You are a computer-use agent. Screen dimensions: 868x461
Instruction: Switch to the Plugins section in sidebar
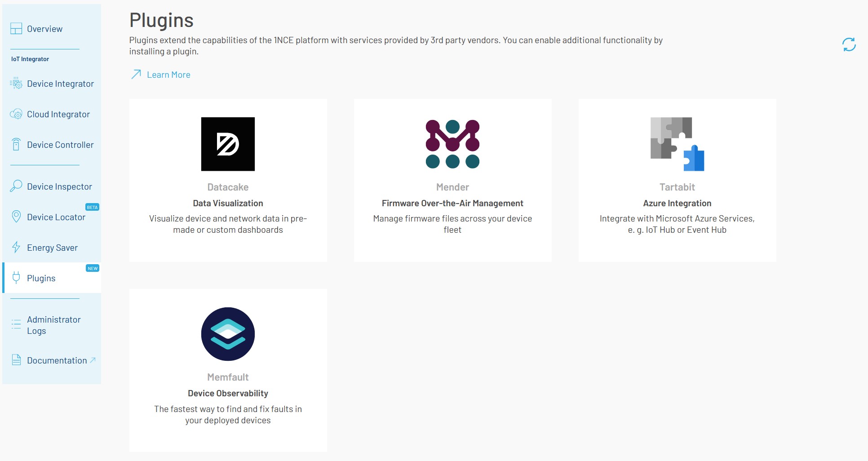[40, 278]
